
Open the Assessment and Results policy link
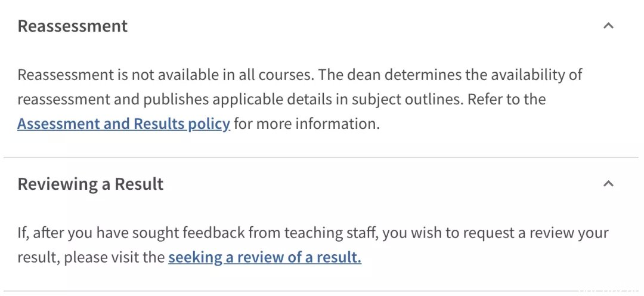pyautogui.click(x=123, y=124)
